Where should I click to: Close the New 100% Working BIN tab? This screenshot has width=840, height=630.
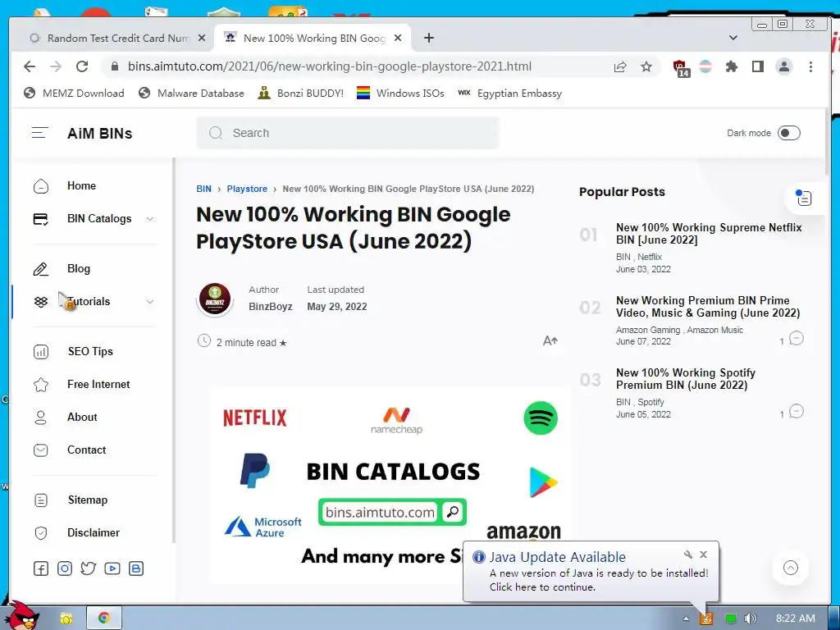point(398,38)
